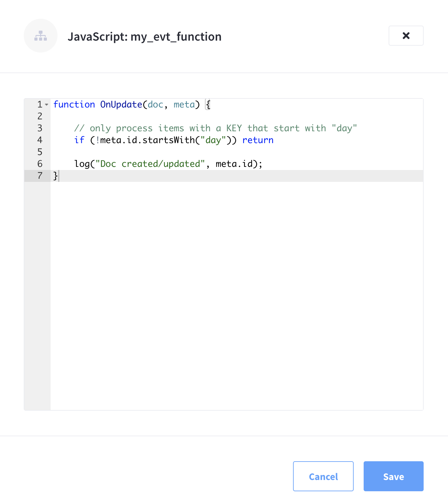Viewport: 448px width, 500px height.
Task: Click line number 5 in gutter
Action: pos(40,152)
